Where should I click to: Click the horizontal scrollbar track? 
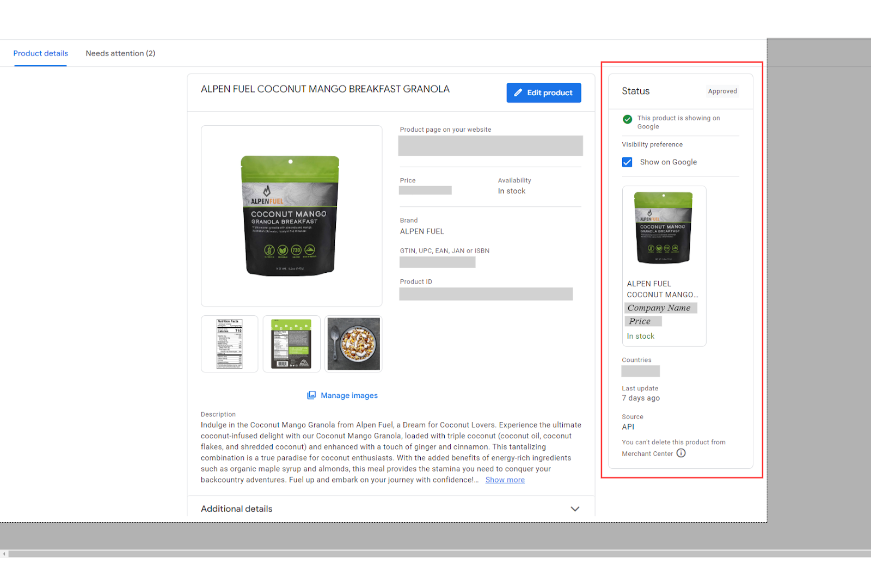click(x=436, y=554)
